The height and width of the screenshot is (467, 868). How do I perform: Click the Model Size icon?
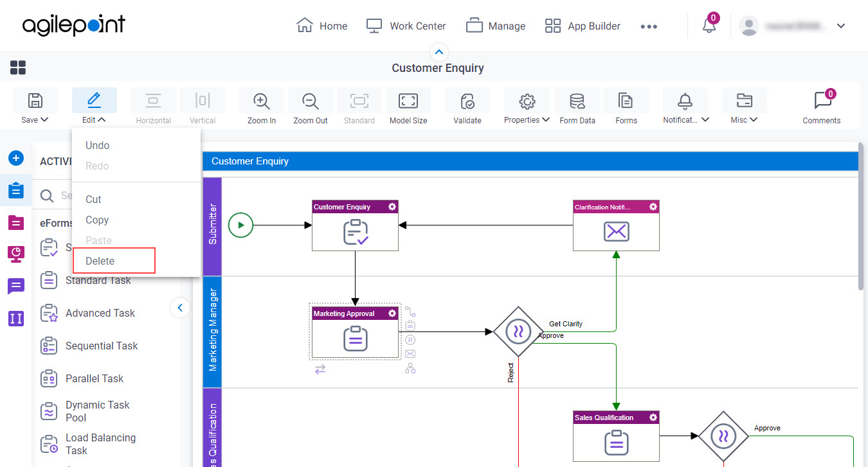pyautogui.click(x=408, y=101)
